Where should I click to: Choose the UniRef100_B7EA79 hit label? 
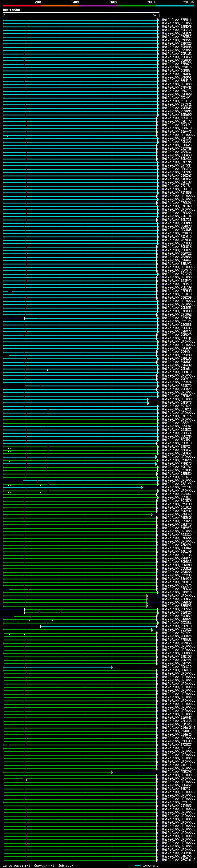[176, 64]
